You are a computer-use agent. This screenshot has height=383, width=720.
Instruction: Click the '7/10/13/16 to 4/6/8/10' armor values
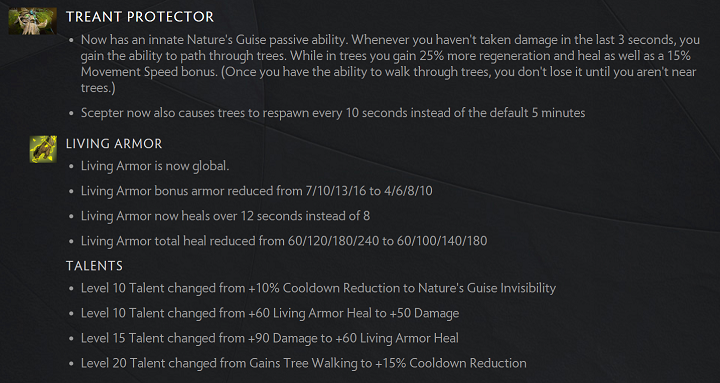[369, 191]
